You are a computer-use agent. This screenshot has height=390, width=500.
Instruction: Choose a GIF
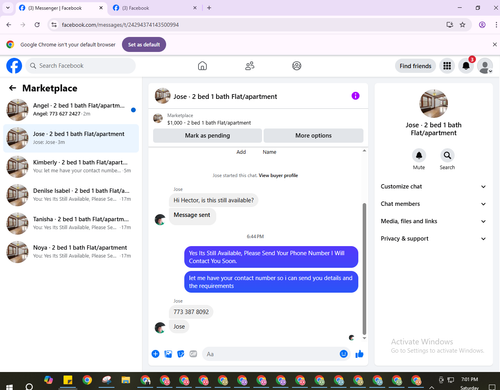(x=193, y=354)
